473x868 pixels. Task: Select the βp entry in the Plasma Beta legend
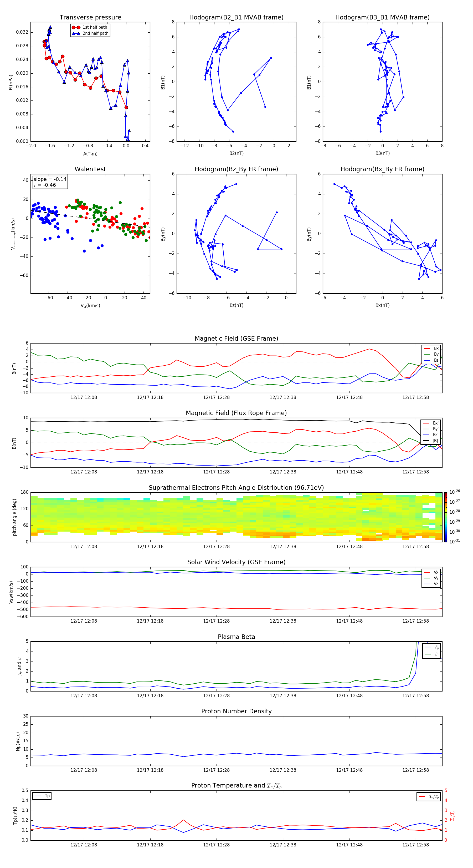pos(432,648)
